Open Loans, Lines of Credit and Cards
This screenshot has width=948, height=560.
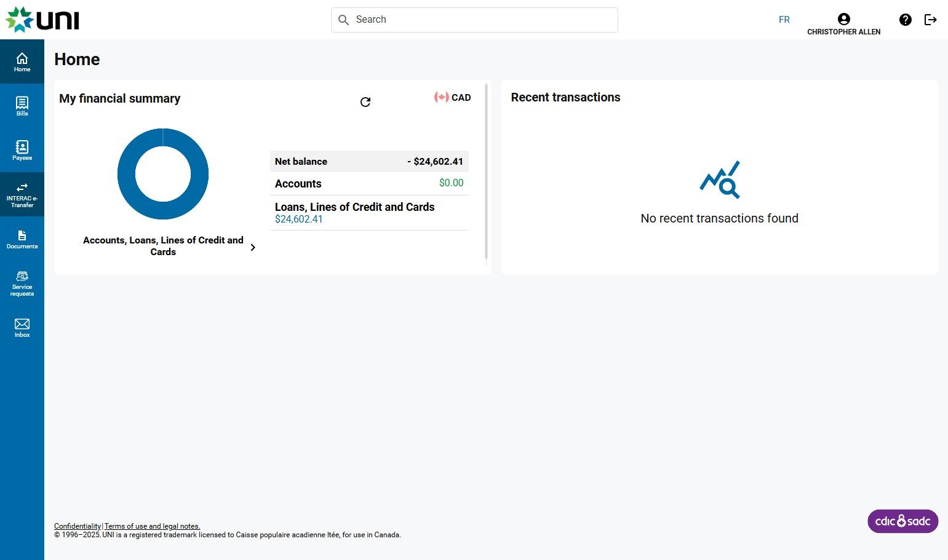click(369, 213)
